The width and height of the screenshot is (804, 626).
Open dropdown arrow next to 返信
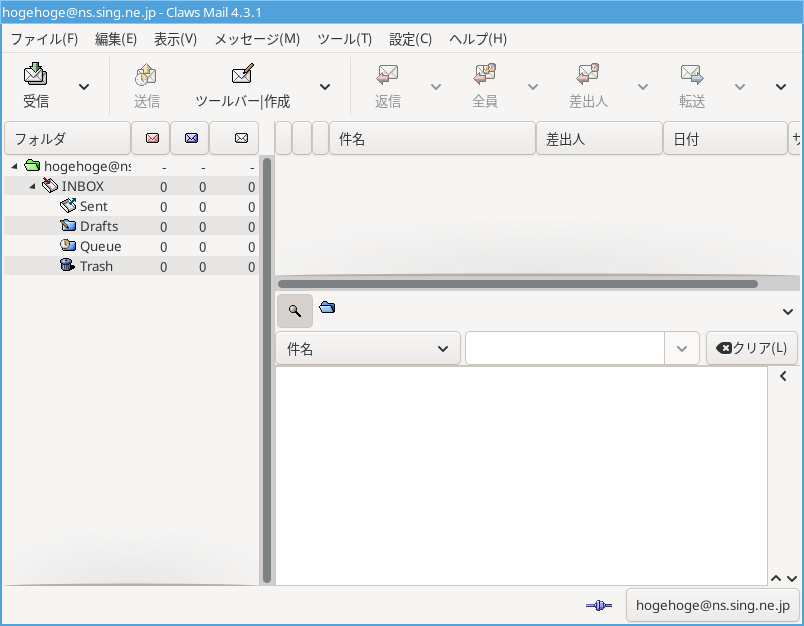pos(436,87)
